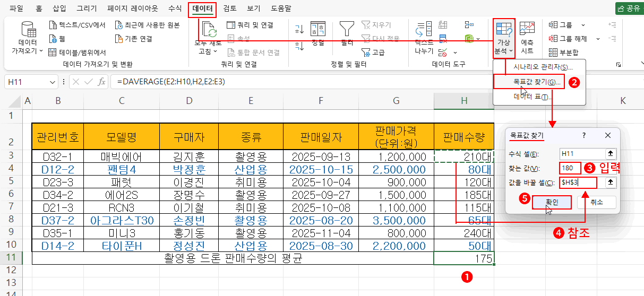Select 시나리오 관리자(S)... menu item
This screenshot has height=296, width=644.
click(539, 67)
